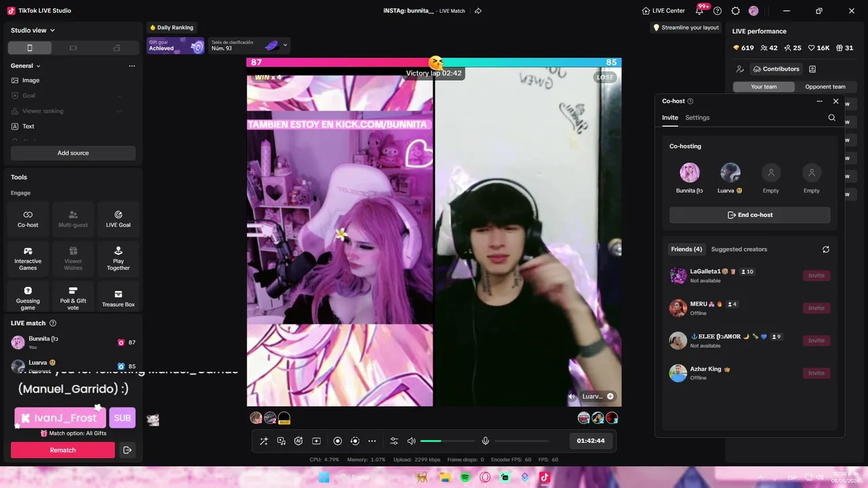Open General section more options
This screenshot has width=868, height=488.
[132, 66]
